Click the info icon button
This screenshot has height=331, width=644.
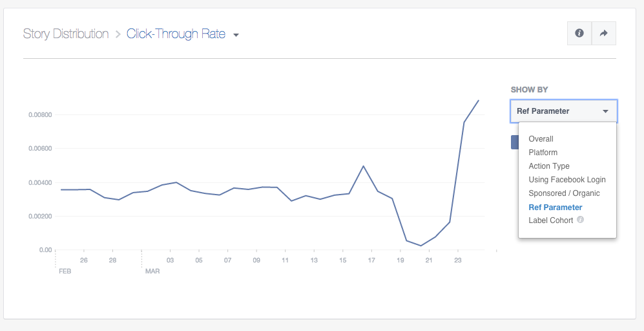[579, 34]
